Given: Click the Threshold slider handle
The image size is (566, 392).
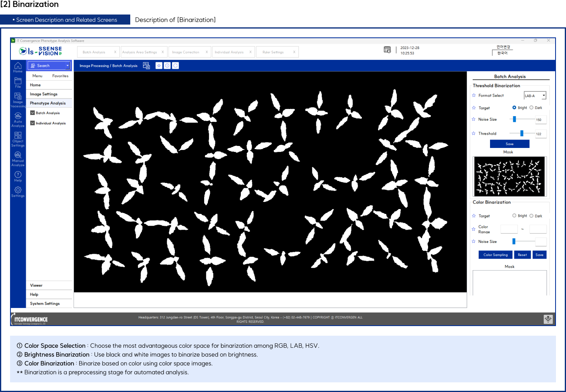Looking at the screenshot, I should 522,133.
